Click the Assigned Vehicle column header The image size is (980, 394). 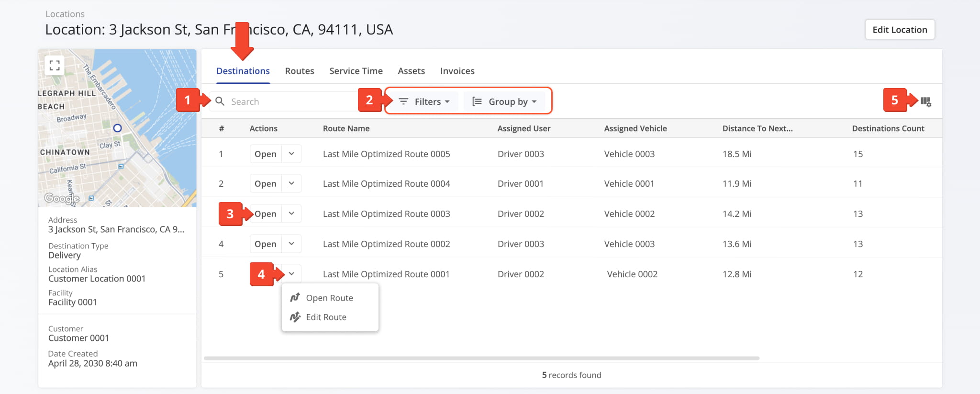[x=635, y=128]
